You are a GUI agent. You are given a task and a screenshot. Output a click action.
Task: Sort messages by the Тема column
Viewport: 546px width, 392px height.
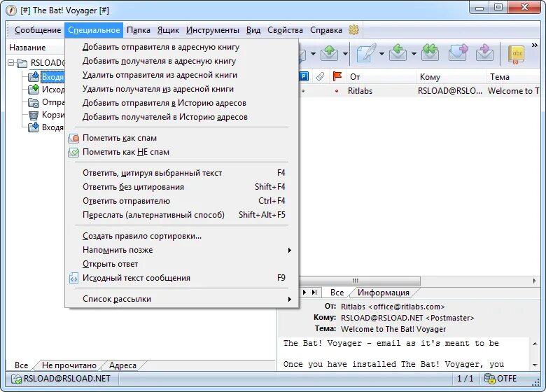coord(499,76)
